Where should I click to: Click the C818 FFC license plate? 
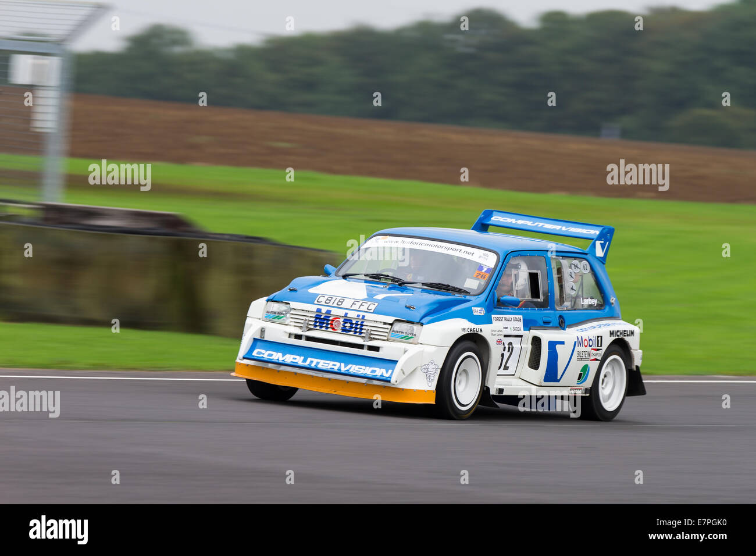pyautogui.click(x=346, y=303)
